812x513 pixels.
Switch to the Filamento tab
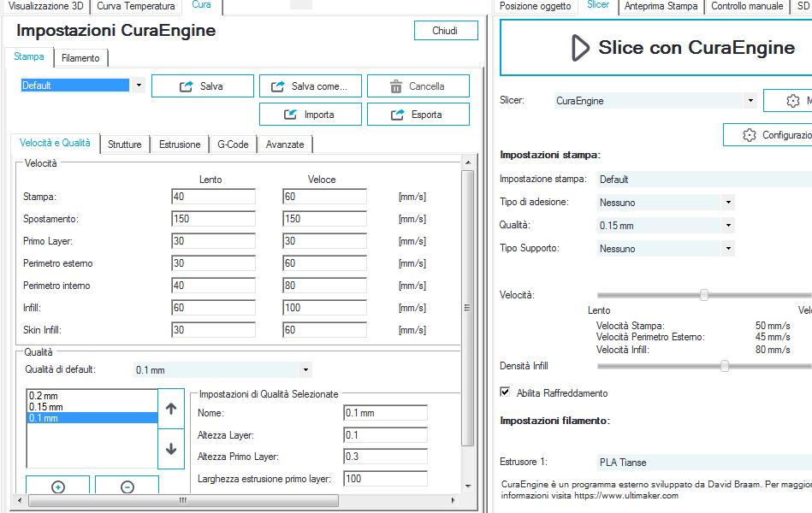tap(80, 58)
